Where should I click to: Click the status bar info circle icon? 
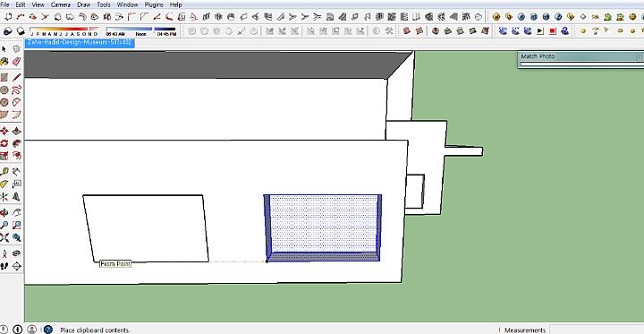coord(17,330)
